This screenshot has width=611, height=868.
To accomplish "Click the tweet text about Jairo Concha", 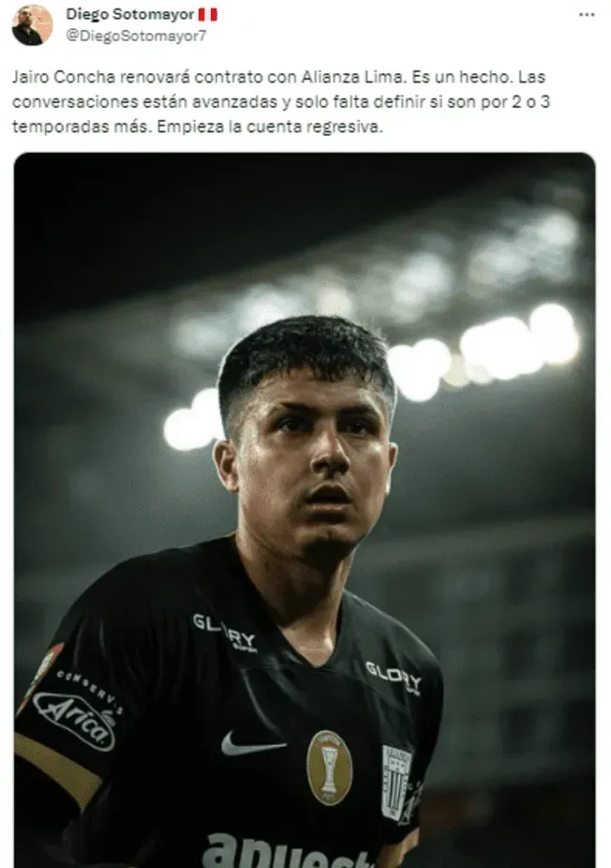I will [281, 102].
